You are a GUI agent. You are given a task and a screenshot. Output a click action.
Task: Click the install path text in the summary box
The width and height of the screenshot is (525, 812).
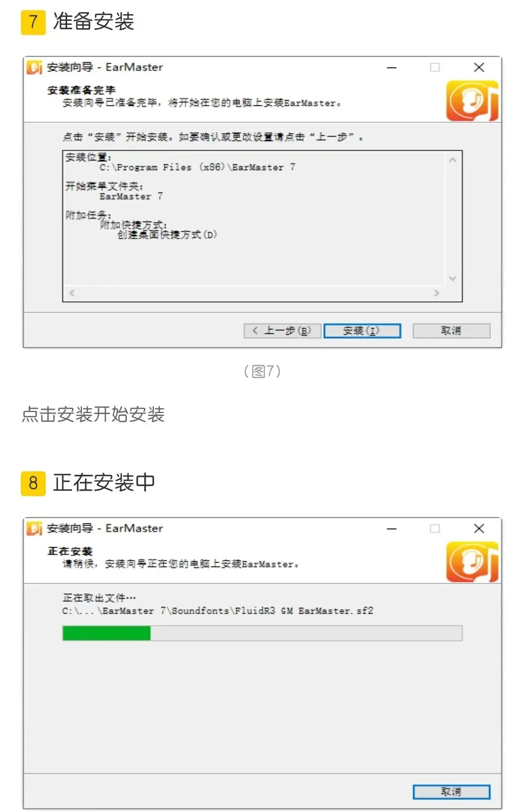[197, 167]
